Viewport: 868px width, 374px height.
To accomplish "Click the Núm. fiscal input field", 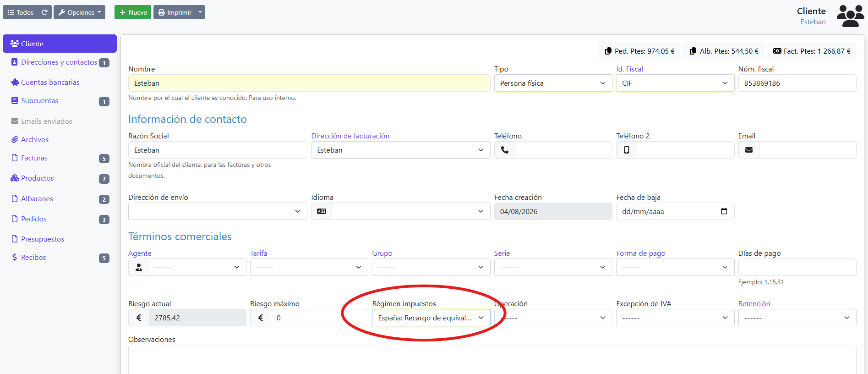I will click(797, 83).
